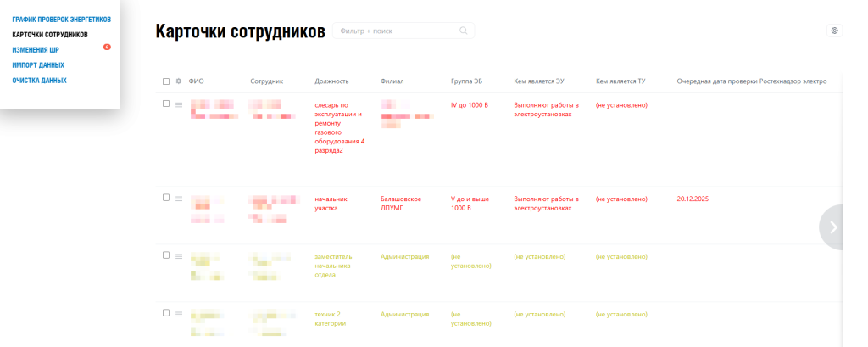The width and height of the screenshot is (868, 347).
Task: Check the техник 2 категории row
Action: (x=166, y=312)
